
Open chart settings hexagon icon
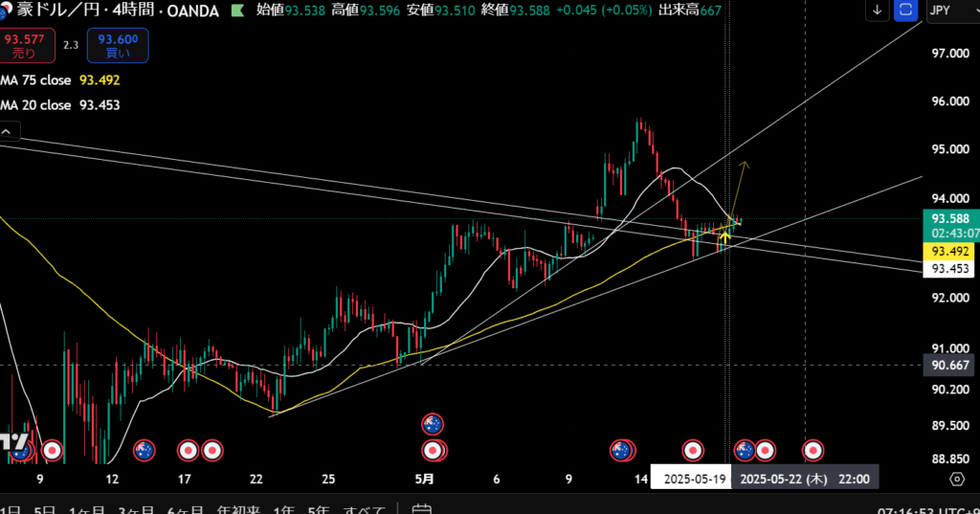(957, 479)
